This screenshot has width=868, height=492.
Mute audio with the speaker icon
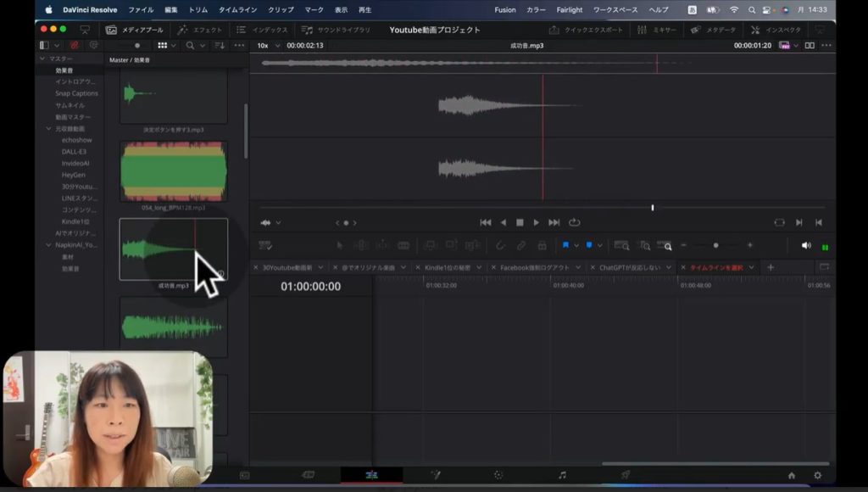pos(805,245)
